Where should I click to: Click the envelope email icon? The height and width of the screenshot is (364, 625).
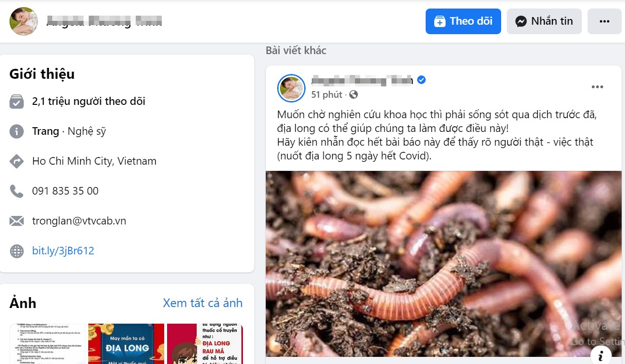click(x=17, y=221)
